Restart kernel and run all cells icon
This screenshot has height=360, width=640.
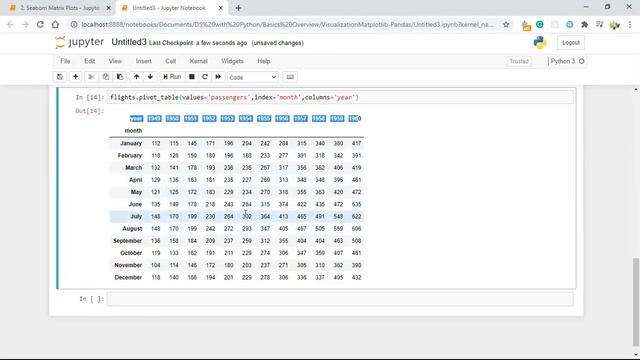pos(218,77)
